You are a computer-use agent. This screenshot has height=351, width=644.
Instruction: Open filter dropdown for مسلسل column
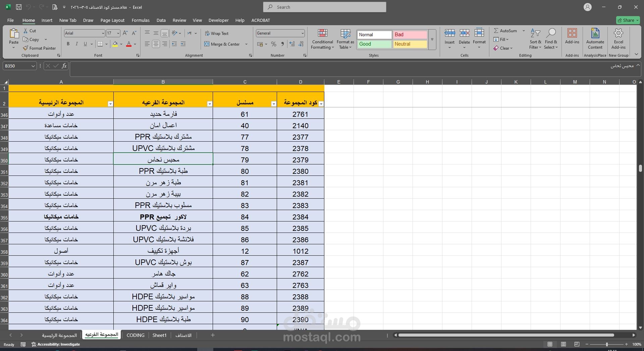[274, 104]
